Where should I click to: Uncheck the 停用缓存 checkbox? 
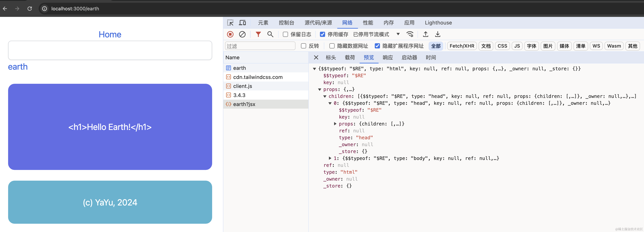point(323,34)
